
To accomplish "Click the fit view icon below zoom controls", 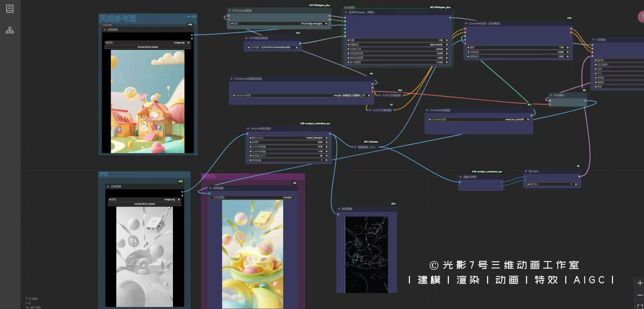I will (640, 306).
